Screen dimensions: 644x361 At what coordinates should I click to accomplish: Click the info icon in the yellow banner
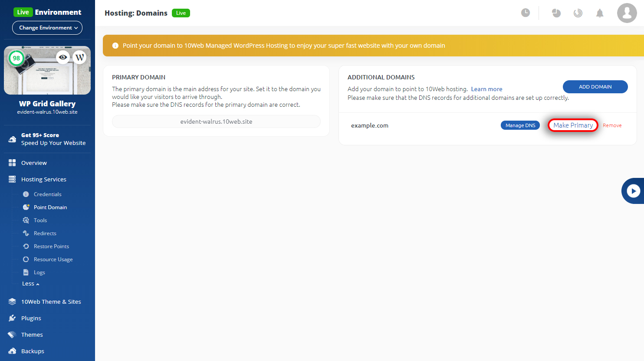tap(115, 46)
